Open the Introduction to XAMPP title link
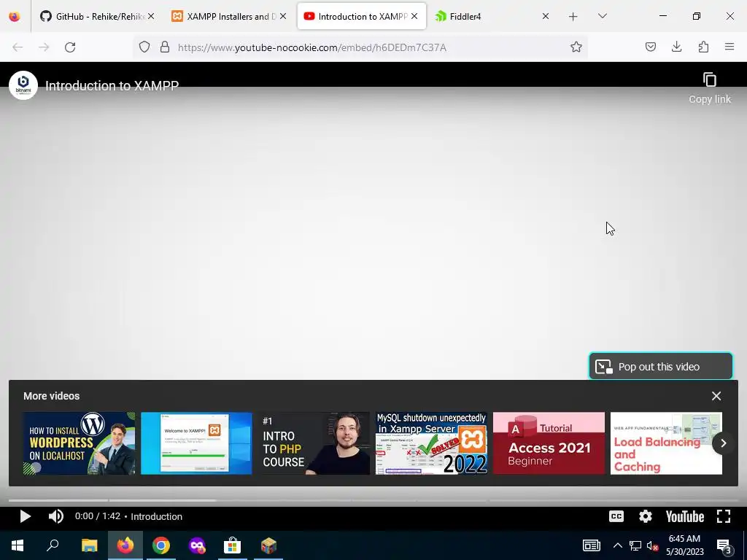 click(x=112, y=86)
